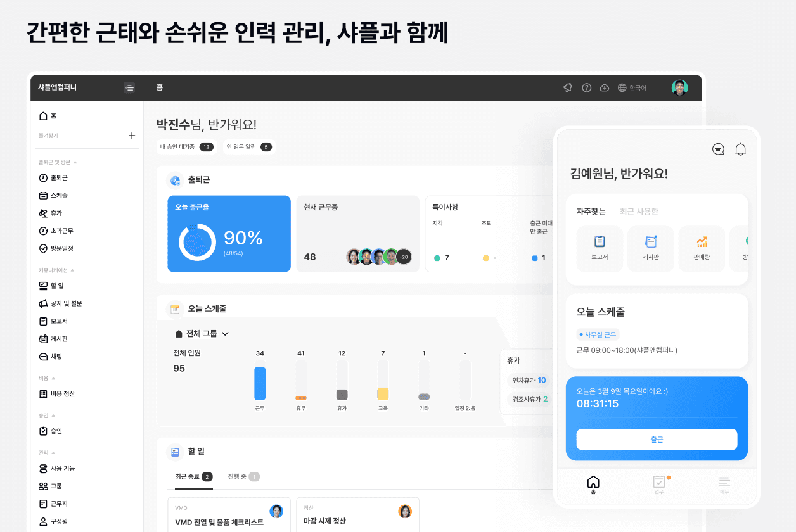This screenshot has width=796, height=532.
Task: Click the 지각 count 7
Action: point(442,258)
